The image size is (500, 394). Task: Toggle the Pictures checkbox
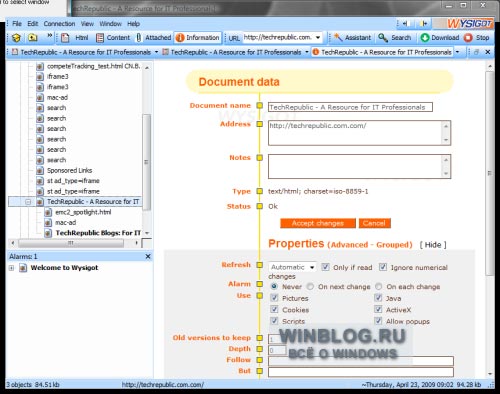point(274,298)
